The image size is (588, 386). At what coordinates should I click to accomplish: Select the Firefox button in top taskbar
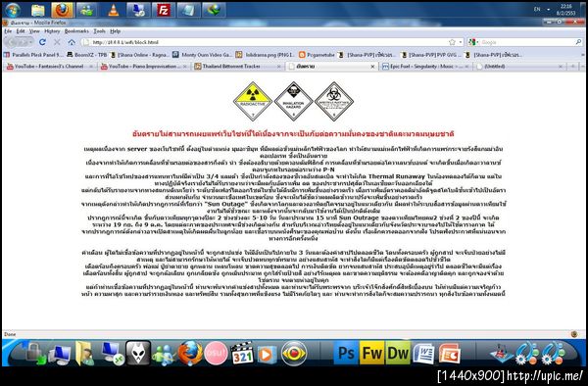point(63,10)
